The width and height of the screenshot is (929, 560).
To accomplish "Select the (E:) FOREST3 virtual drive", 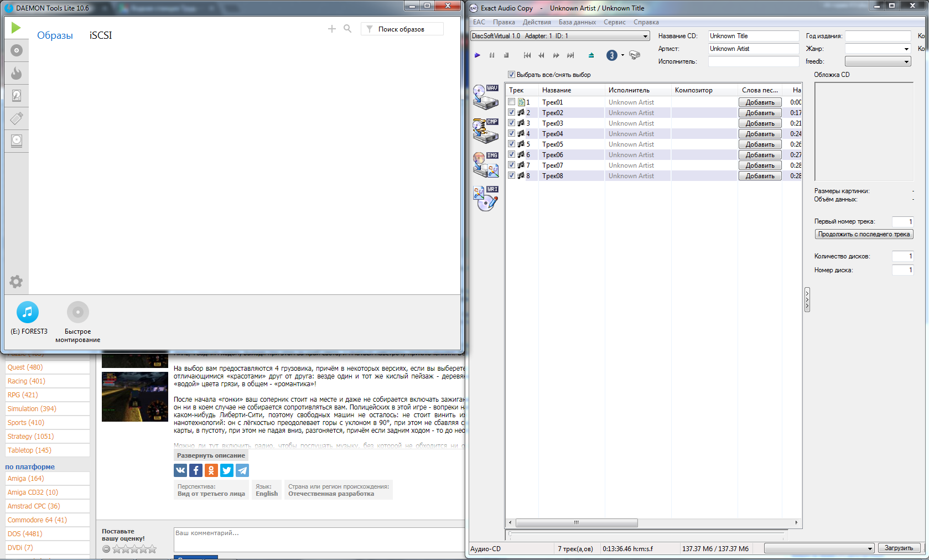I will [x=28, y=312].
